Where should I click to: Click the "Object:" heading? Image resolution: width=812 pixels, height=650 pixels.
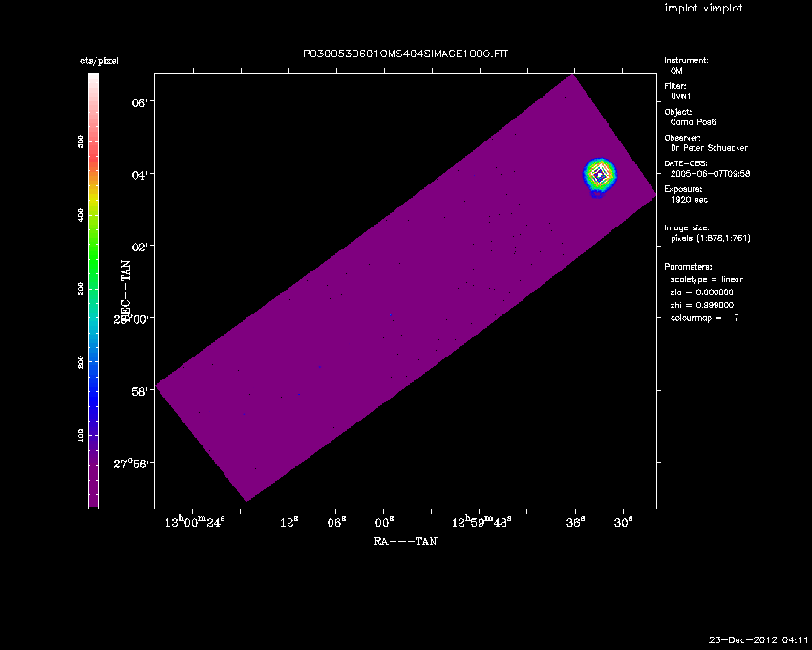click(x=678, y=112)
